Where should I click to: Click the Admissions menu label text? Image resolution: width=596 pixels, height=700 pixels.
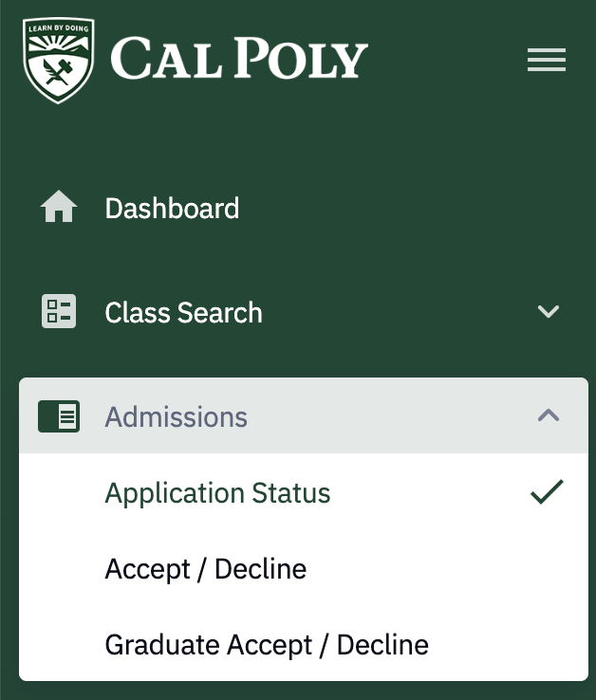tap(176, 416)
